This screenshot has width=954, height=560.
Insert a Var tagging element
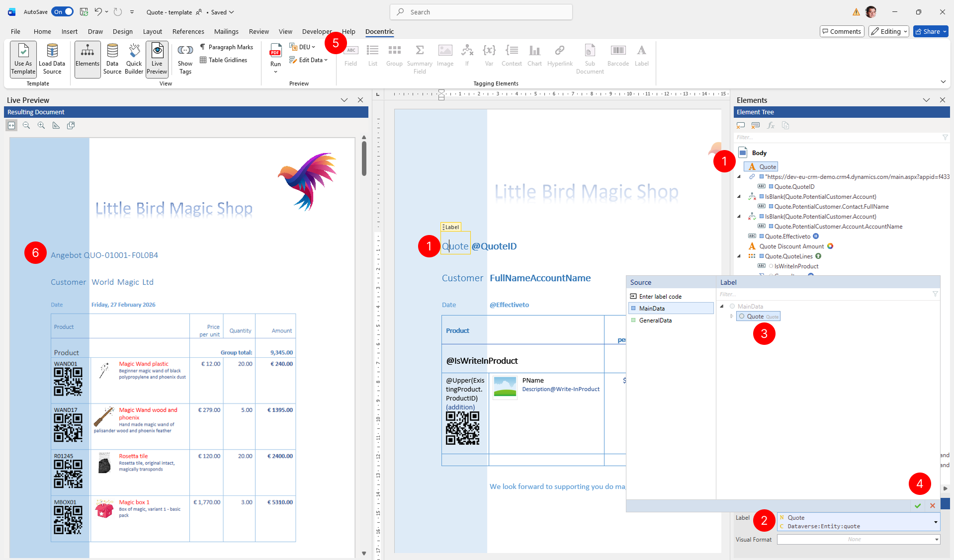pyautogui.click(x=489, y=56)
